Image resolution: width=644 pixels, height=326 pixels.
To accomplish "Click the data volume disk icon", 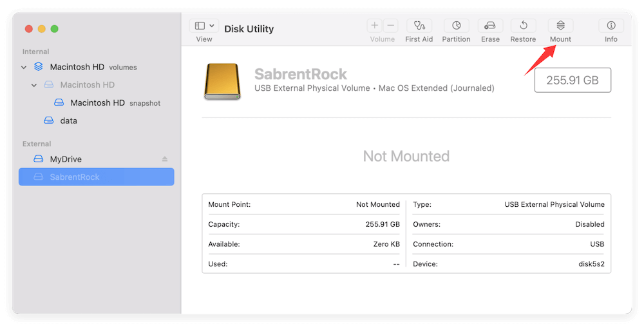I will click(49, 120).
